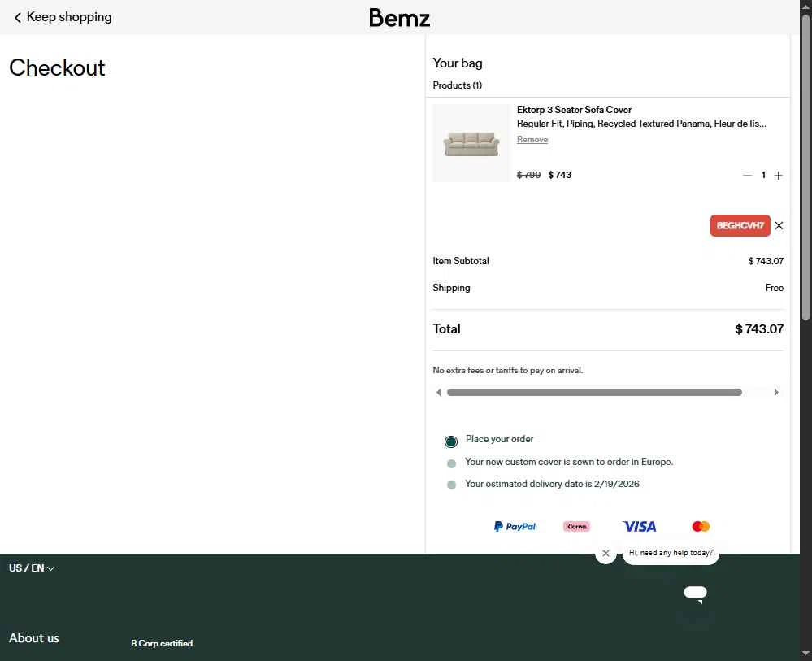Click the page vertical scrollbar thumb

[805, 167]
